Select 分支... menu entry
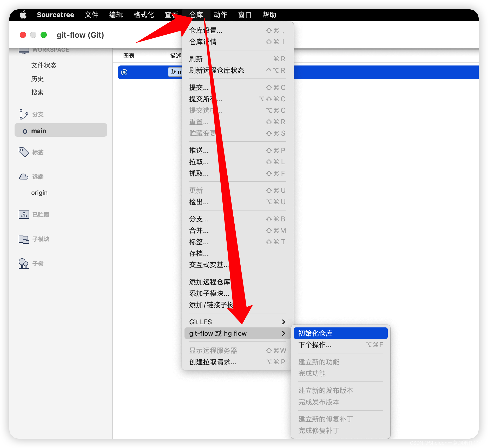The width and height of the screenshot is (488, 448). click(x=238, y=219)
